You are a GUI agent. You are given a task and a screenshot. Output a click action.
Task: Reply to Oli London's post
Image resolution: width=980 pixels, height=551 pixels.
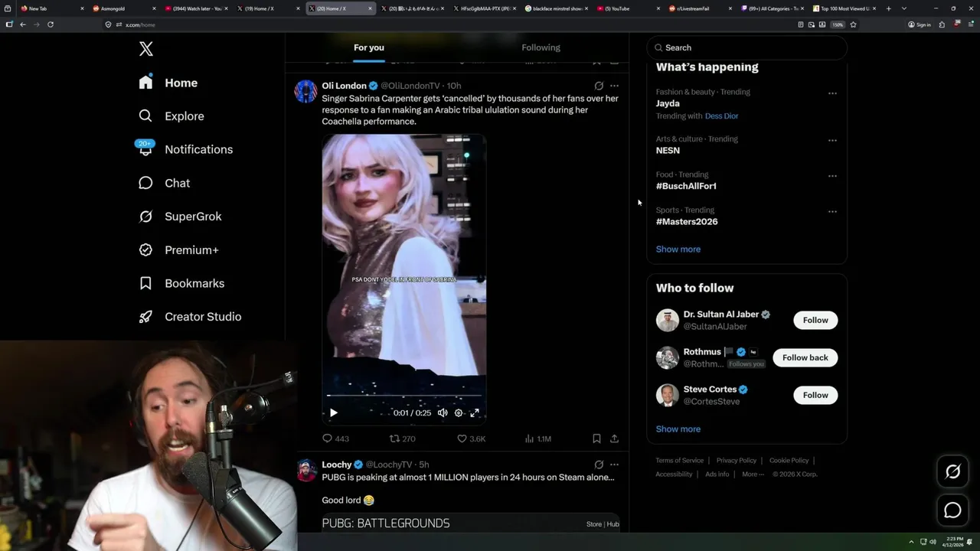tap(335, 439)
